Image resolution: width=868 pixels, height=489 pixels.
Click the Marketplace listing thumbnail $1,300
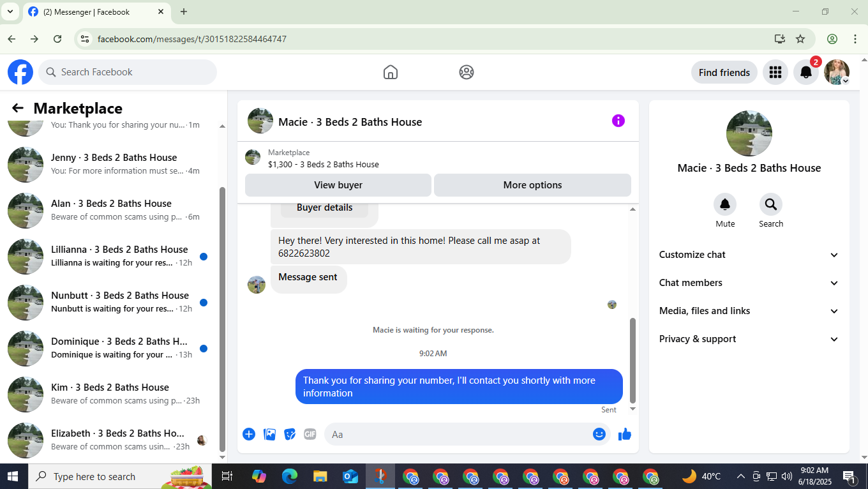253,157
